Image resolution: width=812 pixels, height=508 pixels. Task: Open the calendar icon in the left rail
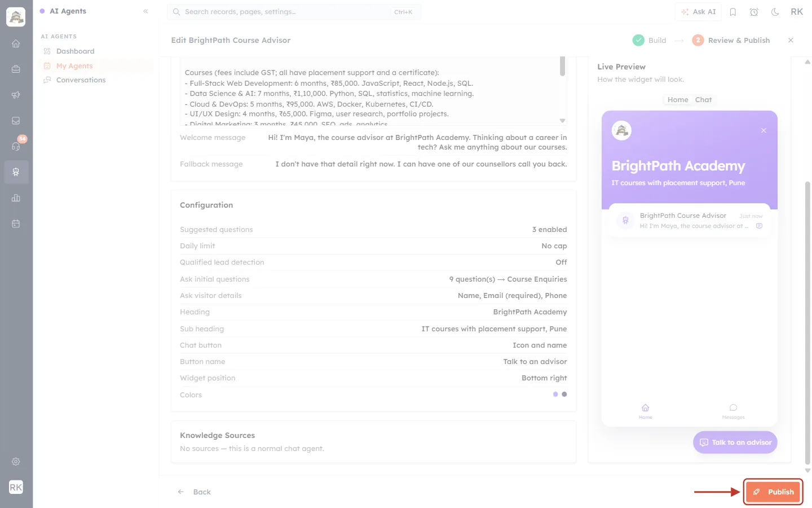tap(16, 224)
